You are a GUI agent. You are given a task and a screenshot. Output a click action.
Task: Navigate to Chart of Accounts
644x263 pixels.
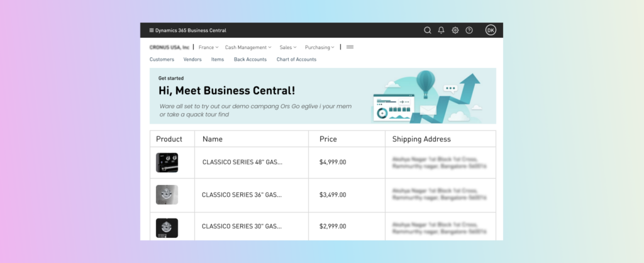point(296,60)
